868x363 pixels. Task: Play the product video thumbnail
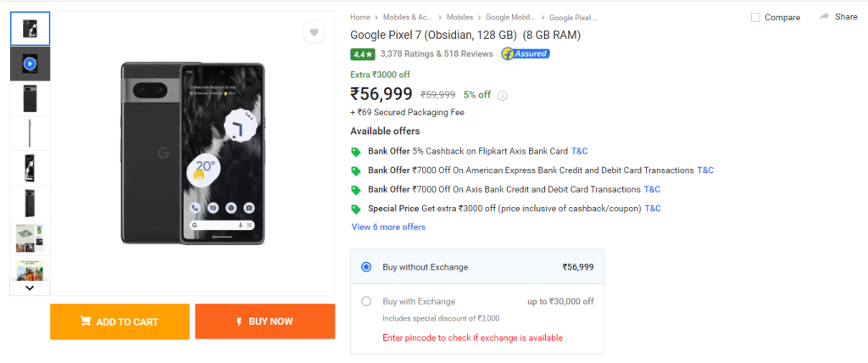point(30,63)
